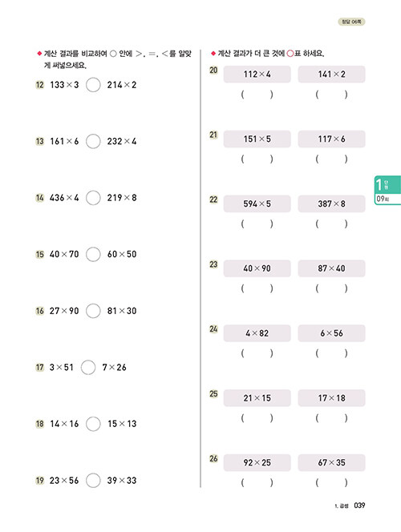401x532 pixels.
Task: Choose the 87×40 expression box
Action: [x=332, y=268]
